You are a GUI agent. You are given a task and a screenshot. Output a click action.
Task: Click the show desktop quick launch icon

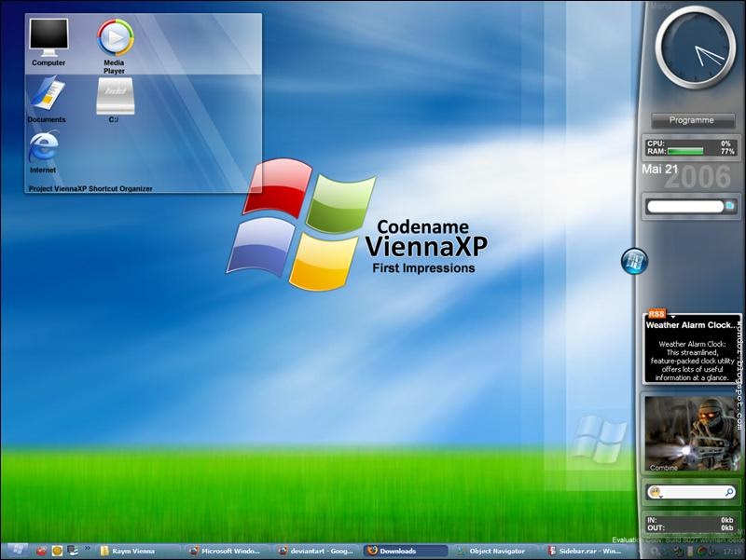click(73, 551)
